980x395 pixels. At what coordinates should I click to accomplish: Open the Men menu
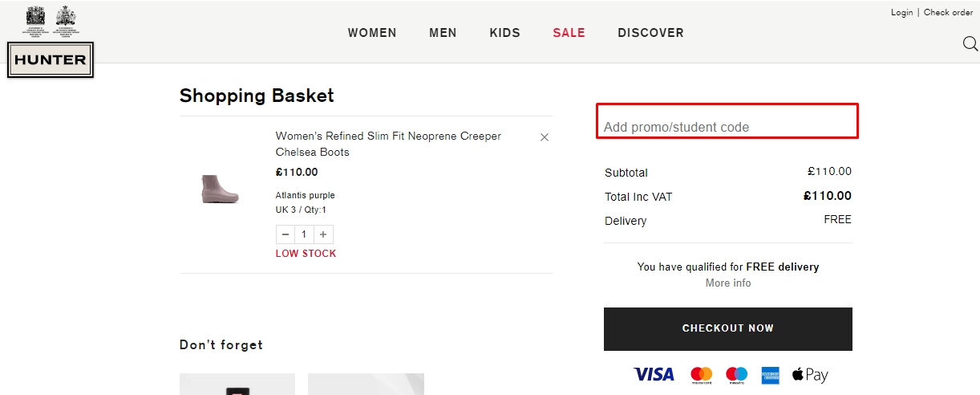point(443,33)
